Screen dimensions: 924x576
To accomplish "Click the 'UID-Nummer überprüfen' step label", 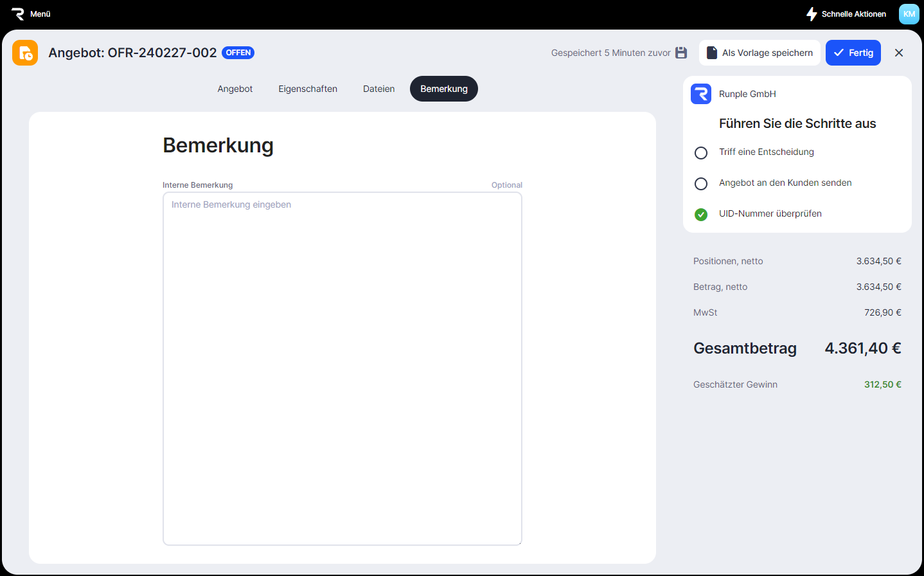I will [770, 213].
